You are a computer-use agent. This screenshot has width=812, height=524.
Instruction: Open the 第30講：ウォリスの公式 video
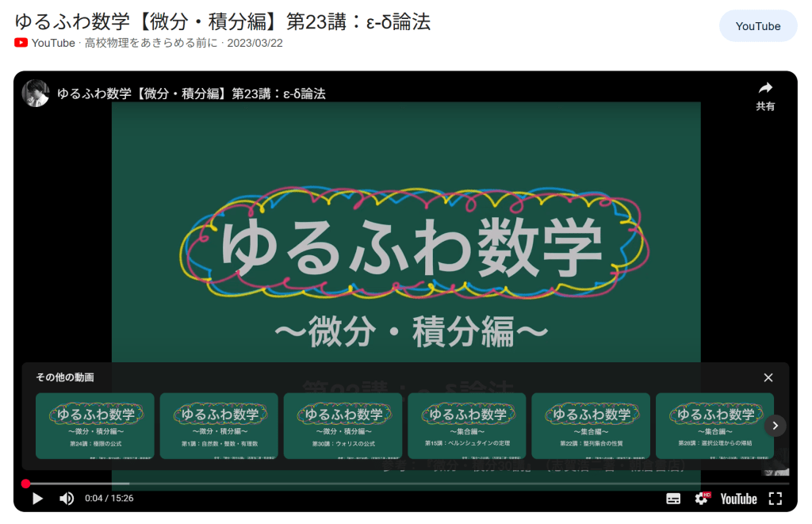click(x=343, y=426)
